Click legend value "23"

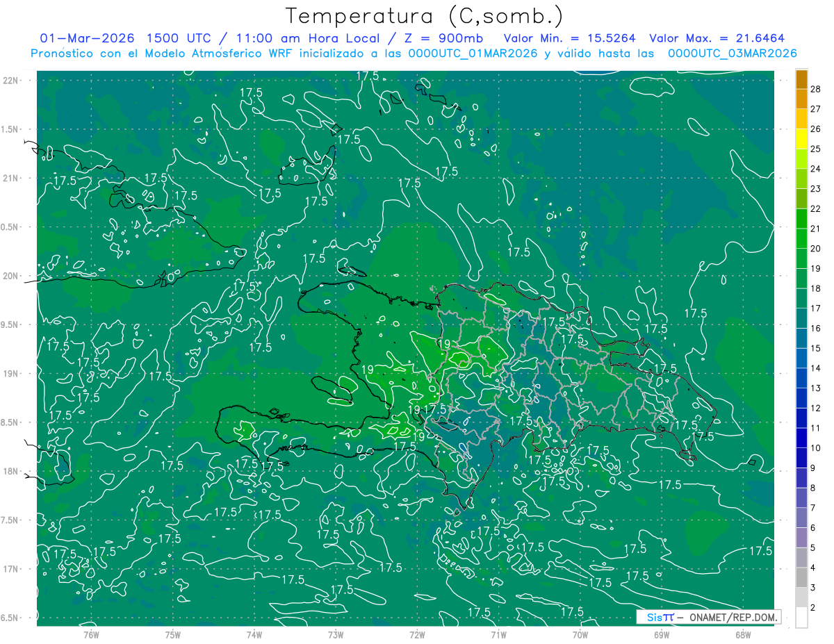817,189
